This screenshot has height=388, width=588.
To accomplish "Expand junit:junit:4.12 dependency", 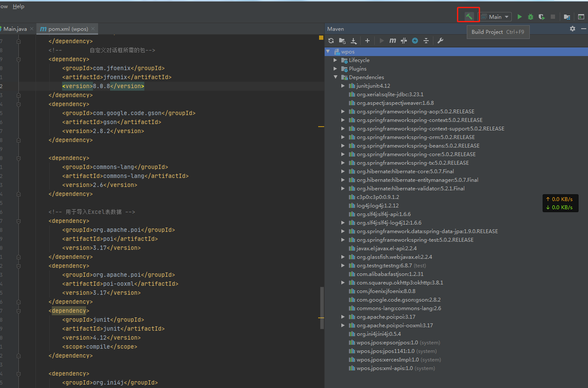I will coord(343,86).
